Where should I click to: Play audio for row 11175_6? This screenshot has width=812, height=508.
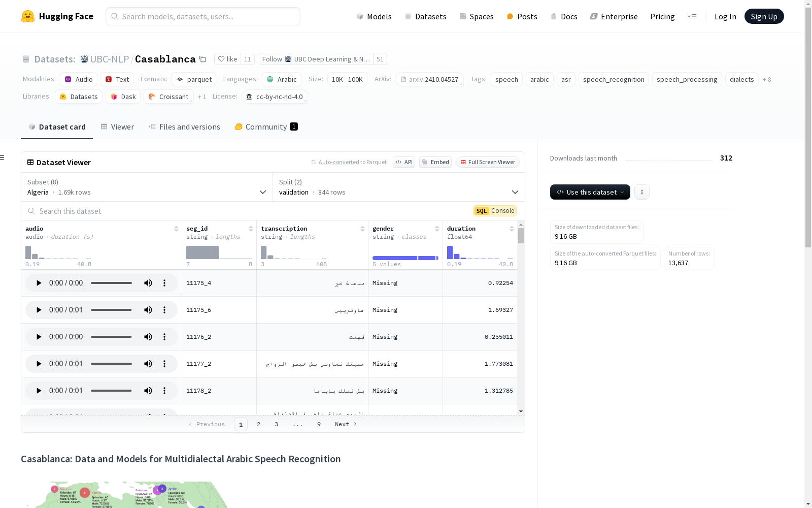click(39, 310)
